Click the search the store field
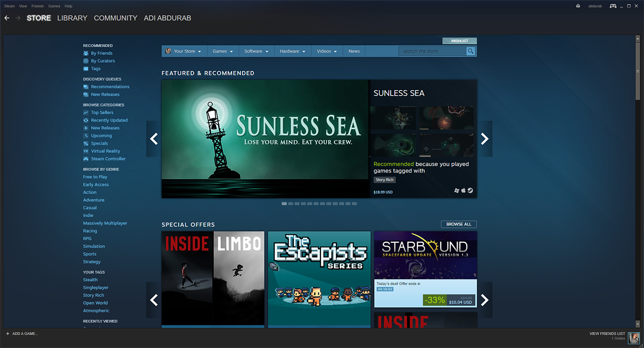The image size is (644, 348). [433, 51]
